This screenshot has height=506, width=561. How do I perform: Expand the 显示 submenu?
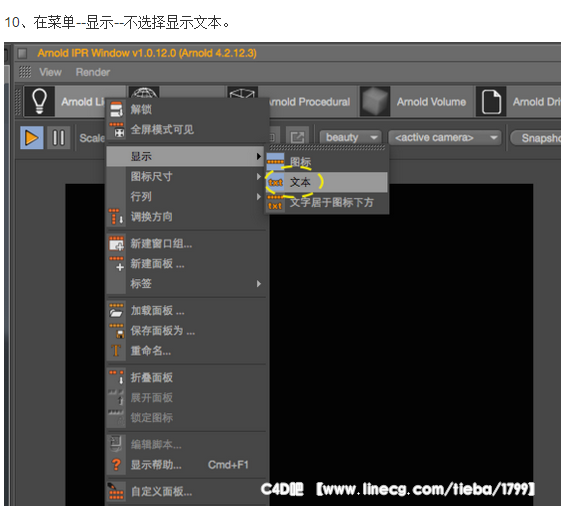click(186, 156)
